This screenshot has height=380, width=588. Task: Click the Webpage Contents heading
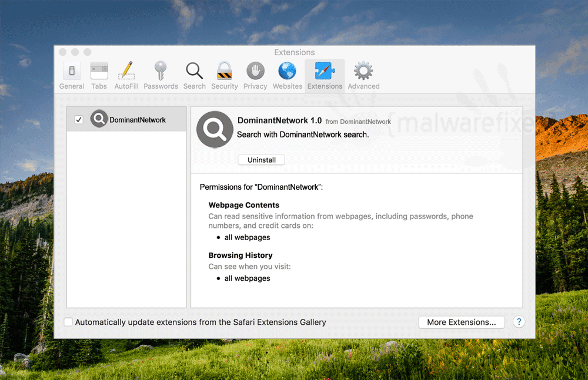click(x=244, y=205)
